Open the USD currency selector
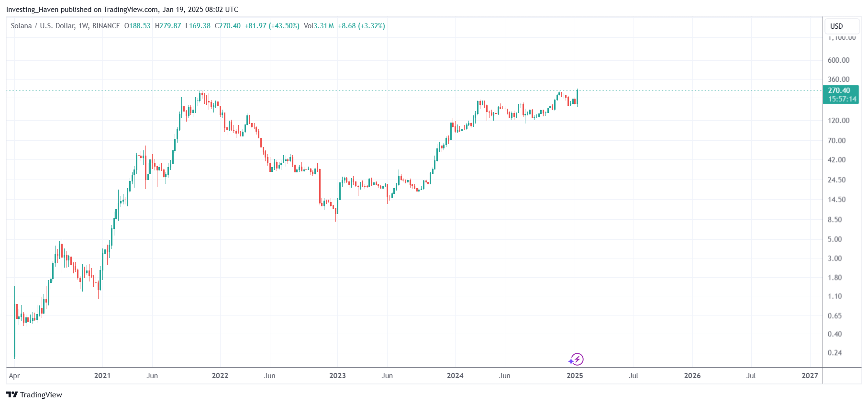868x405 pixels. click(842, 26)
